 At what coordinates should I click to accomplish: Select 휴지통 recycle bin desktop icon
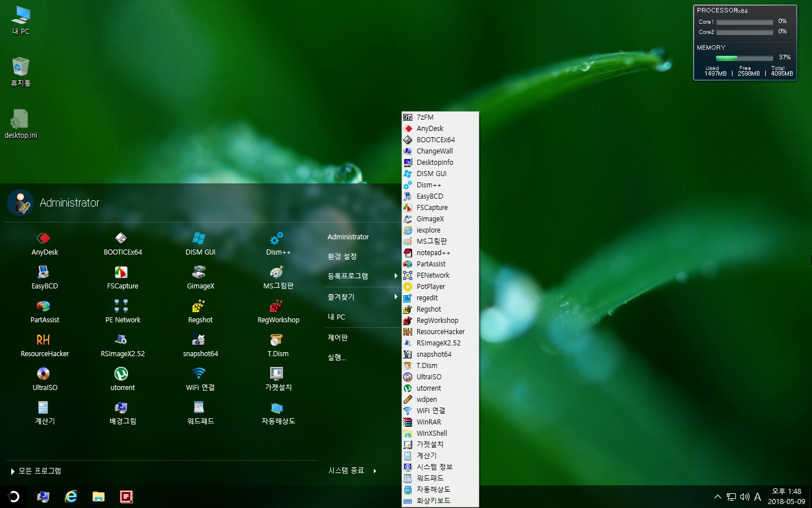[21, 72]
